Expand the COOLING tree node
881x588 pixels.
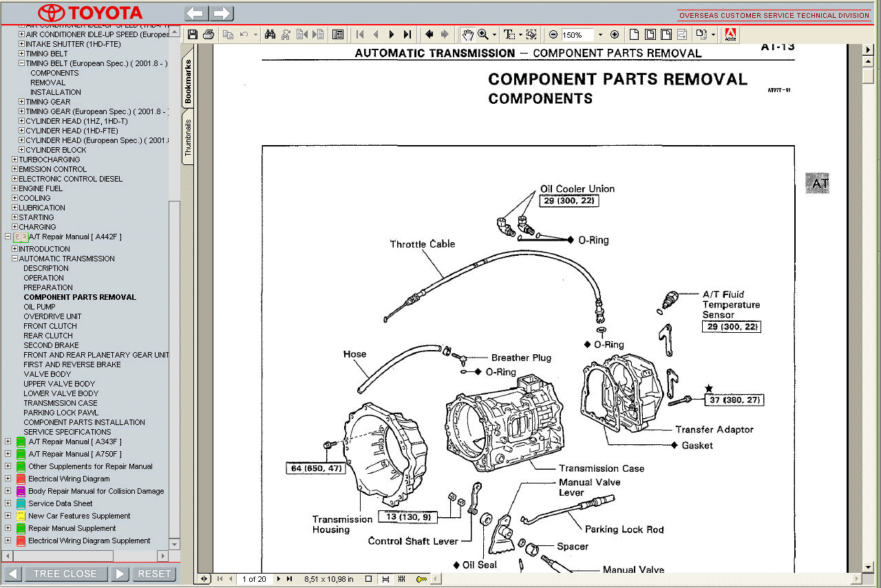click(14, 198)
